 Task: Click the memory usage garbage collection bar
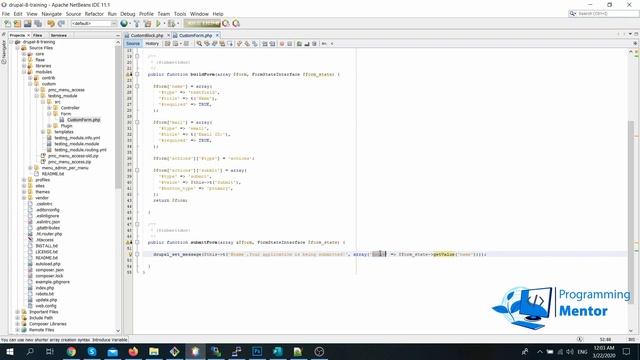[x=202, y=24]
